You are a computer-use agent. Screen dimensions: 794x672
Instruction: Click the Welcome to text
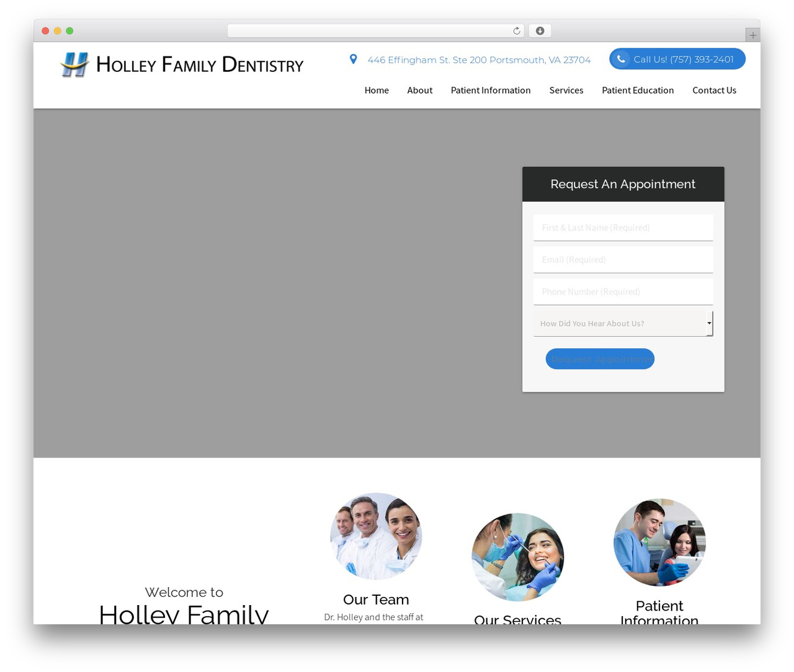click(x=184, y=592)
